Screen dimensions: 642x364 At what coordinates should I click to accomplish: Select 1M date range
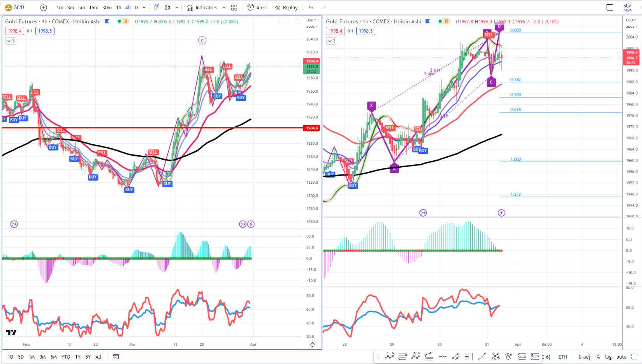(x=32, y=357)
